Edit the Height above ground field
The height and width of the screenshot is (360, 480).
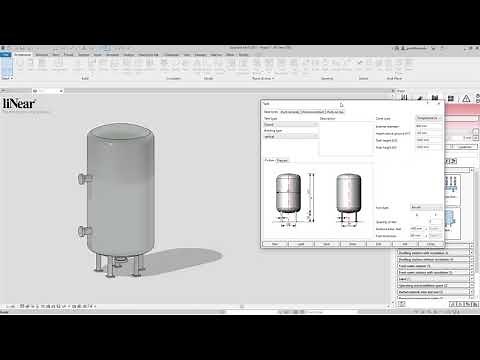coord(429,133)
